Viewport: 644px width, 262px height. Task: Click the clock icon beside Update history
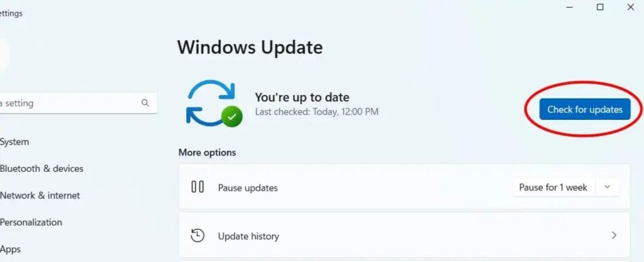click(197, 236)
